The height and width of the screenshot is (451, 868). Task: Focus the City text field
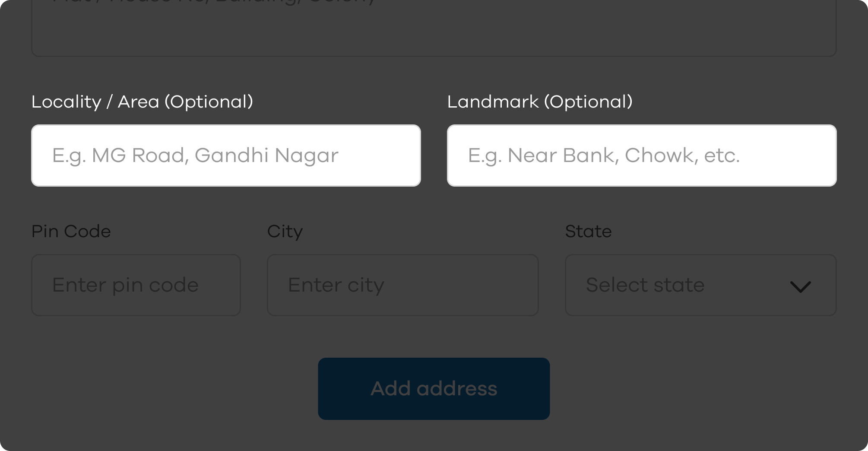[402, 285]
